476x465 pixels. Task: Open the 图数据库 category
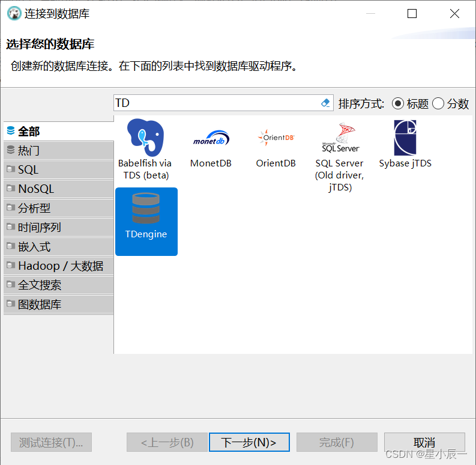tap(59, 304)
